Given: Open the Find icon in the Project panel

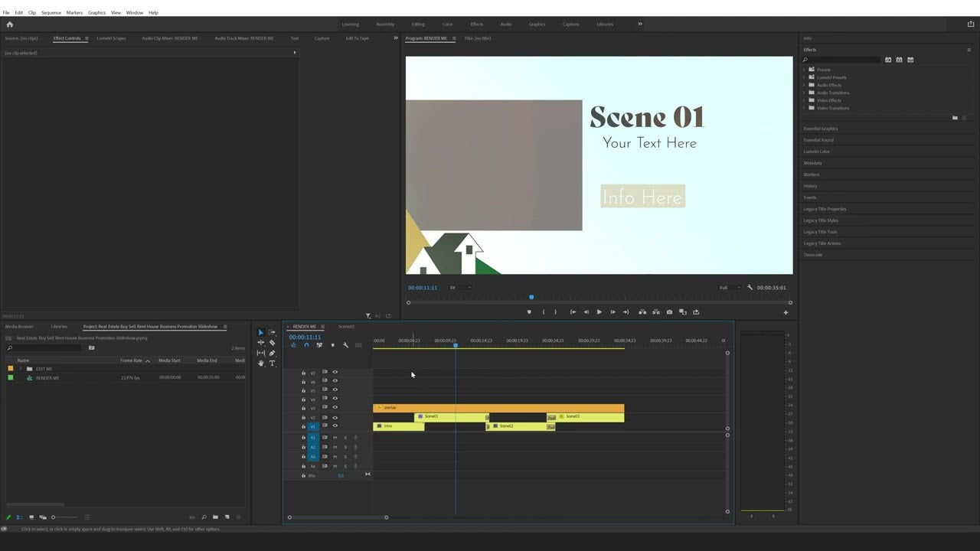Looking at the screenshot, I should (x=204, y=517).
